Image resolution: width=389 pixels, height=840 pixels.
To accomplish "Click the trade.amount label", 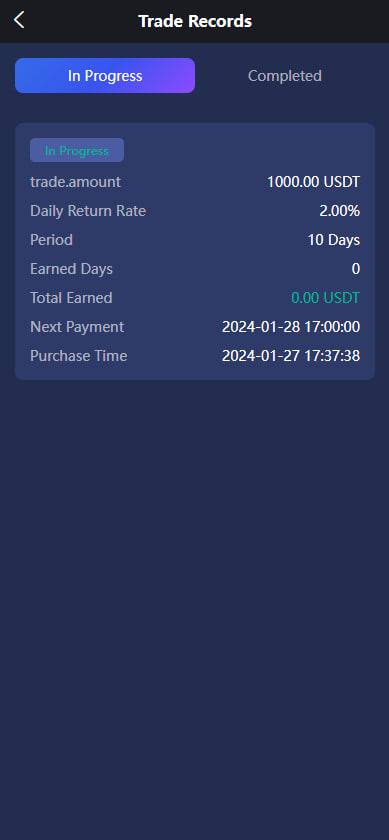I will 76,182.
